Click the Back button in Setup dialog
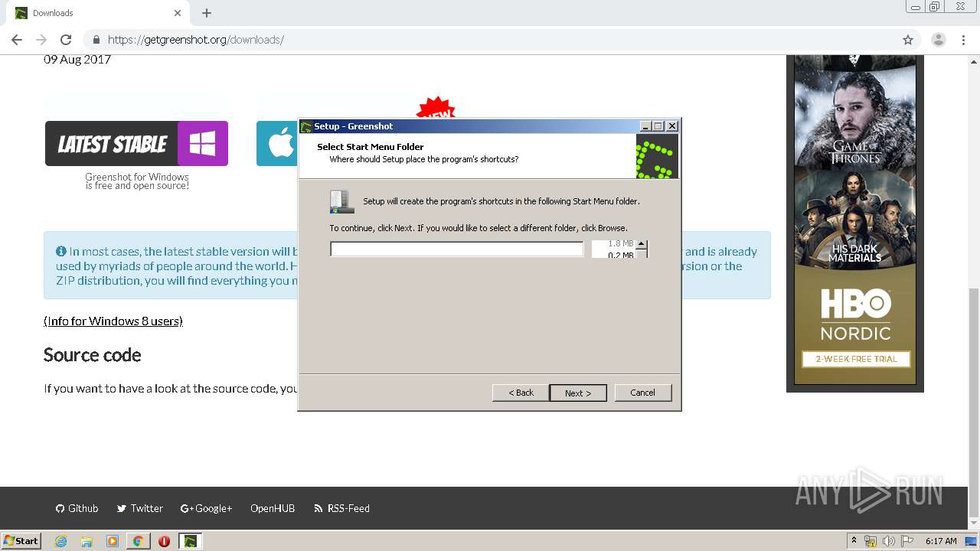The width and height of the screenshot is (980, 551). click(521, 393)
